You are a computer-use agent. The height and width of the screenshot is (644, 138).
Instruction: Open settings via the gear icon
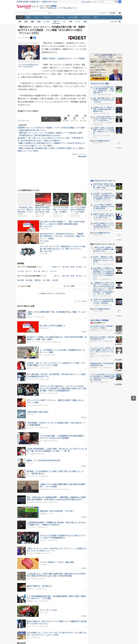(x=120, y=13)
